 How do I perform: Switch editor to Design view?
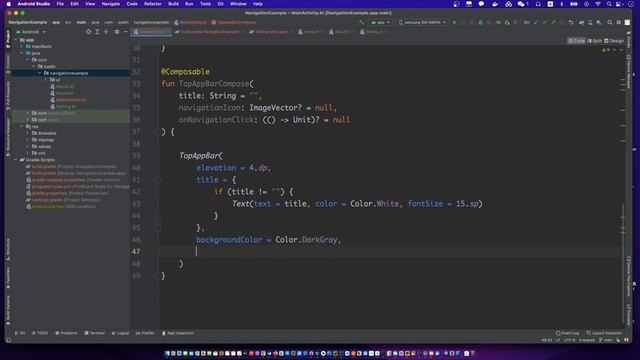[x=614, y=41]
